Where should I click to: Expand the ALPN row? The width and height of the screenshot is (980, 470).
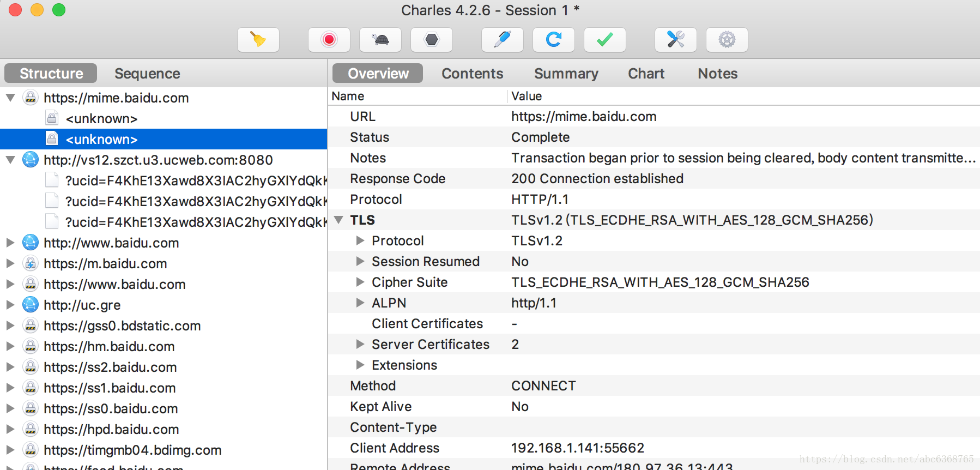click(360, 303)
